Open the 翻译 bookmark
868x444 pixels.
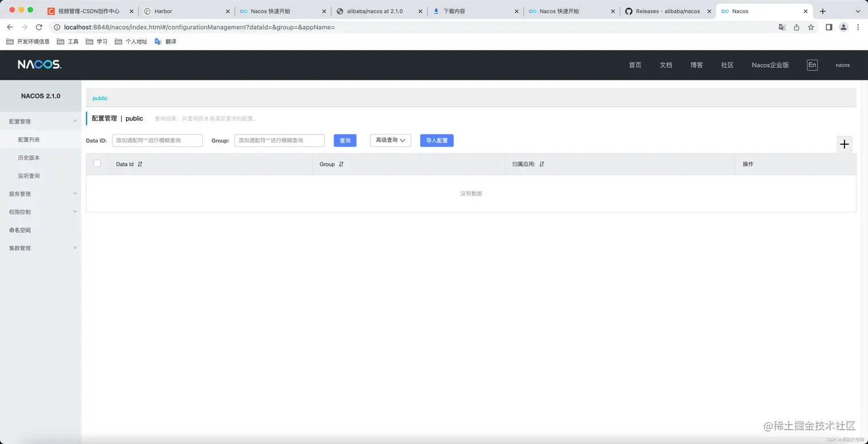tap(165, 41)
